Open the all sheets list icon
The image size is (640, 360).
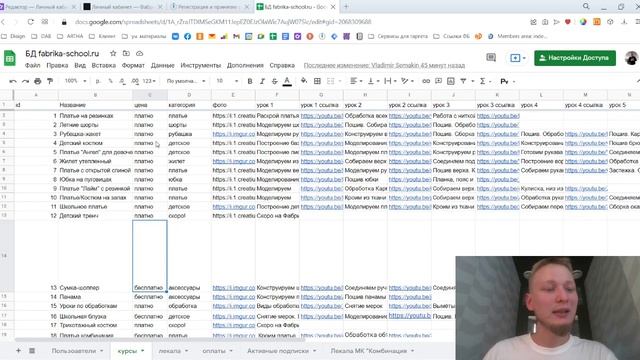(32, 351)
